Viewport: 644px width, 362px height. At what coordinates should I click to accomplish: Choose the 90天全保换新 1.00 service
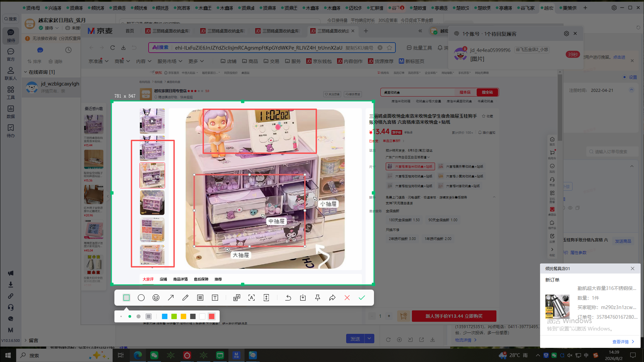point(443,220)
